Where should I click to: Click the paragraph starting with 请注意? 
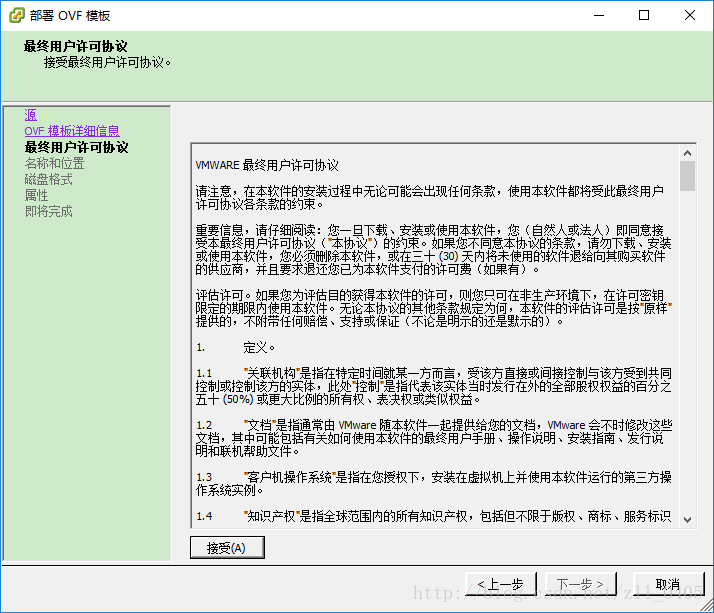point(430,198)
